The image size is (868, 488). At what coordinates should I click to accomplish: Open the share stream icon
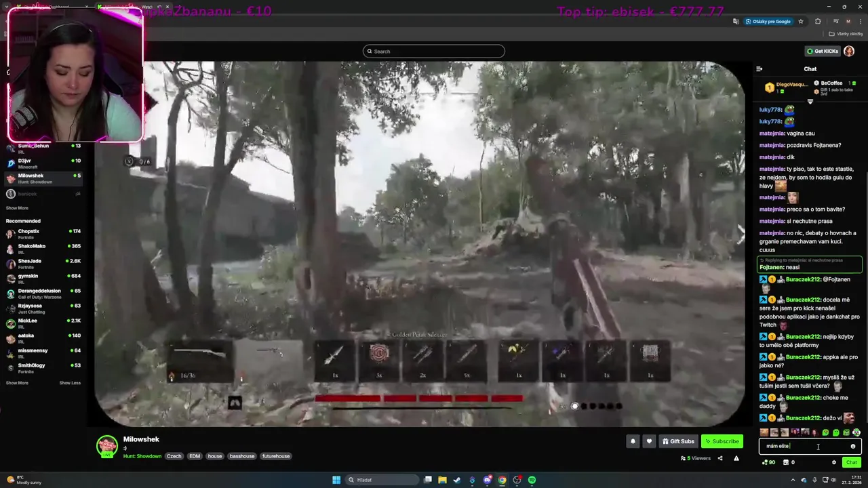click(x=720, y=458)
